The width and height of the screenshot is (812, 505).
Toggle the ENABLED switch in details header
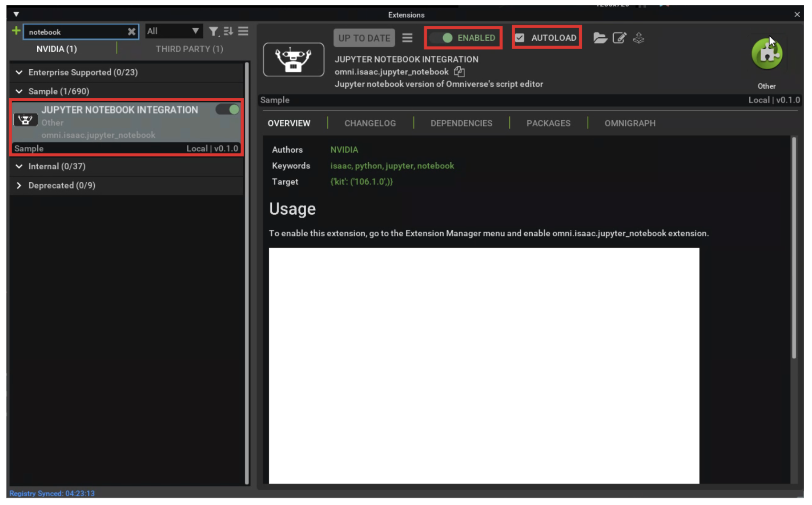(441, 38)
